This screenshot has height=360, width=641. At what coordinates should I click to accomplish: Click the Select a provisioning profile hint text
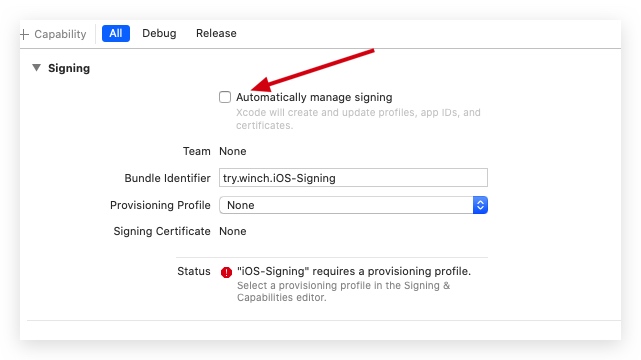coord(343,291)
